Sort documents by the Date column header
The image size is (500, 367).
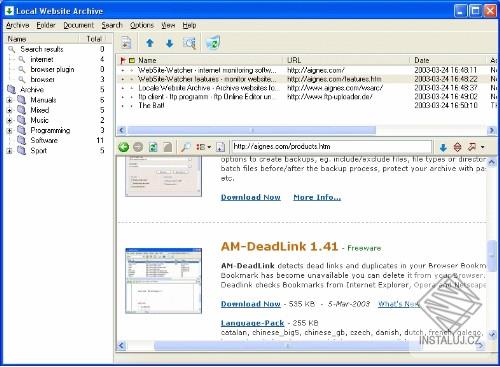pos(449,60)
